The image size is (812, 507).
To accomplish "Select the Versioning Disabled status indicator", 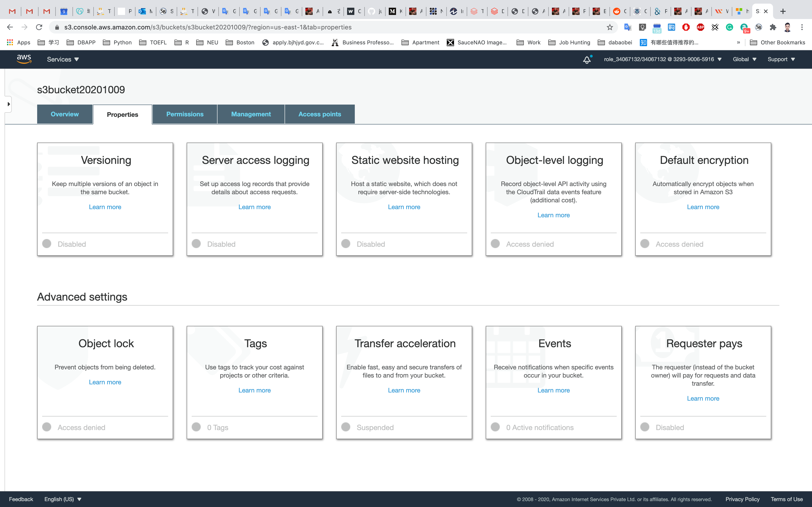I will [47, 244].
